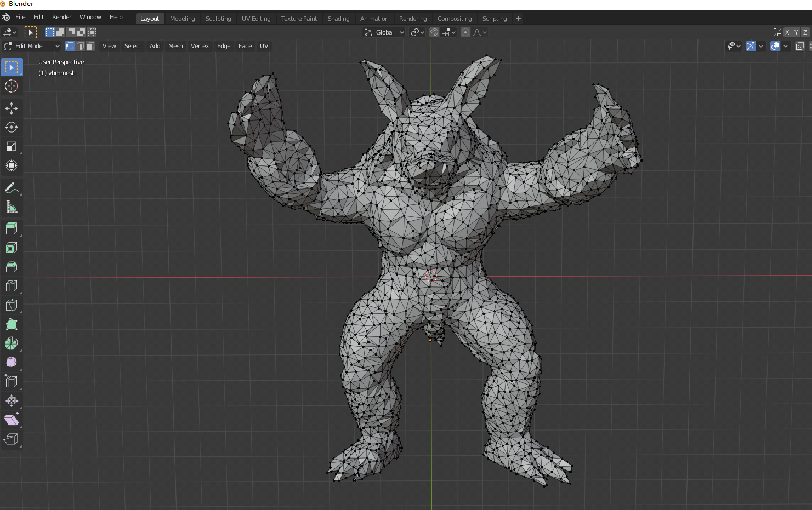Add a new workspace with plus icon
812x510 pixels.
click(x=518, y=18)
